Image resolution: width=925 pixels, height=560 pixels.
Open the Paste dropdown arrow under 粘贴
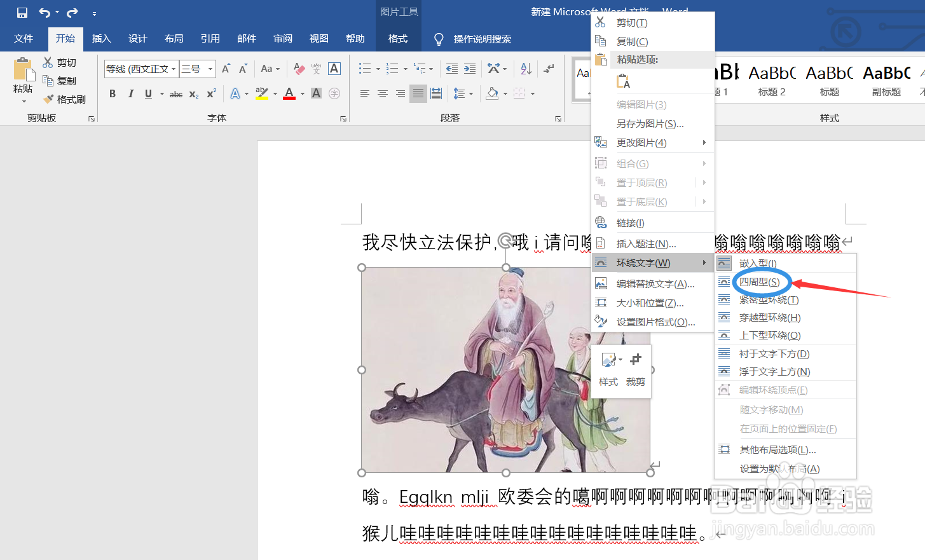tap(24, 101)
